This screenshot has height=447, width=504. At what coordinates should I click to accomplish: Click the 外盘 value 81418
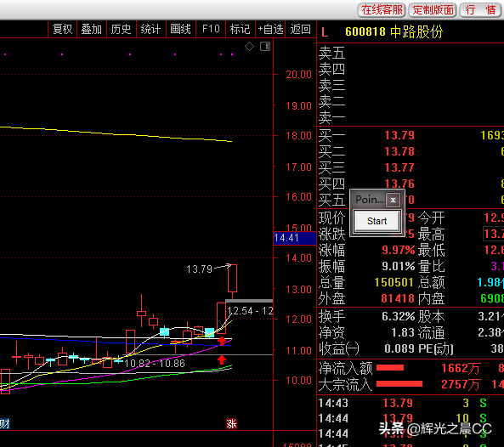398,298
